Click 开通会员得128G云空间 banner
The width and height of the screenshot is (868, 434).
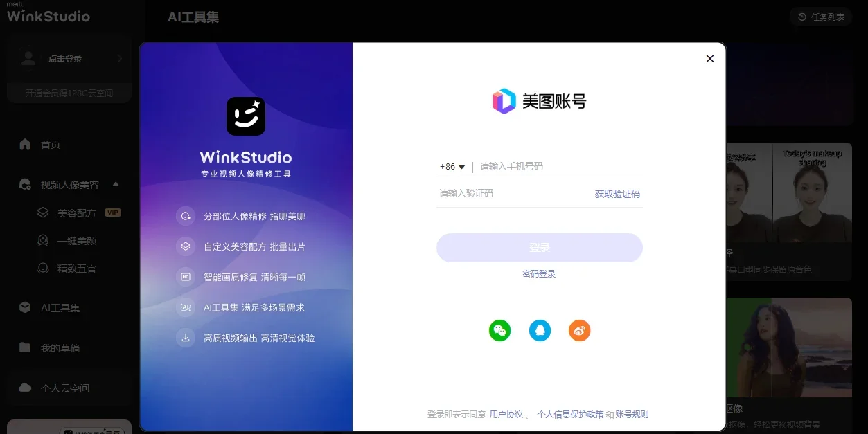pyautogui.click(x=69, y=93)
